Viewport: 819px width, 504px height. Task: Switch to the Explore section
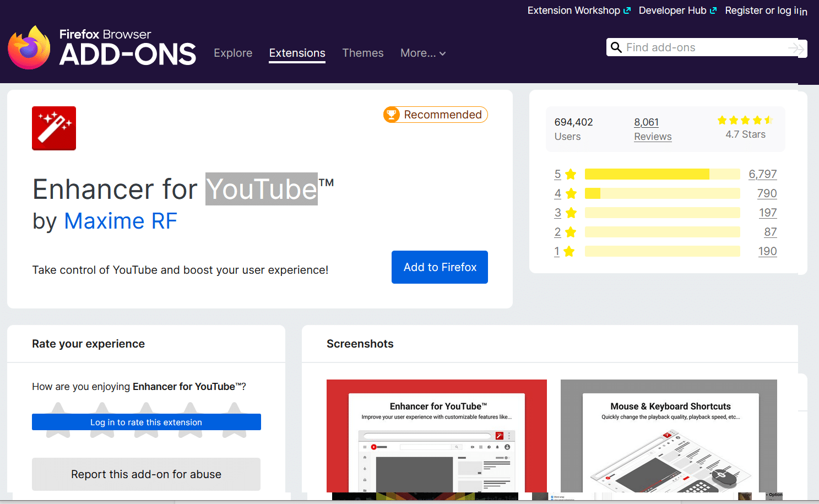[233, 53]
